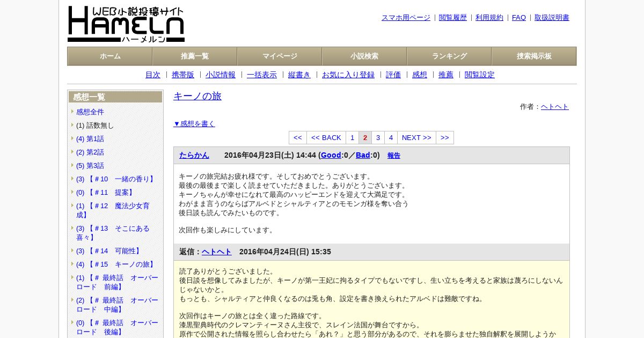The width and height of the screenshot is (644, 338).
Task: Open the 小説検索 navigation tab
Action: pos(364,56)
